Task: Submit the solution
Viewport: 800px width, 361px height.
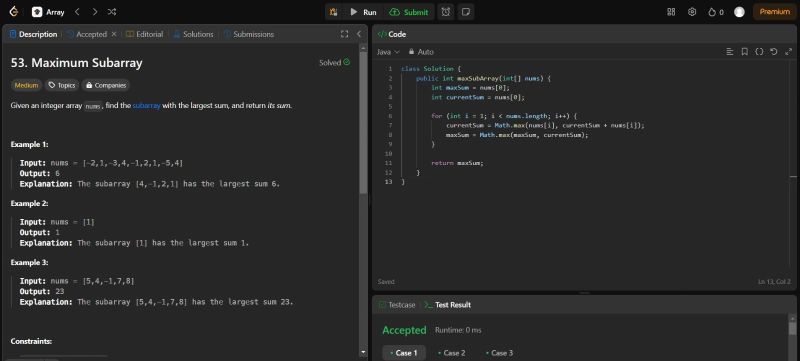Action: [409, 12]
